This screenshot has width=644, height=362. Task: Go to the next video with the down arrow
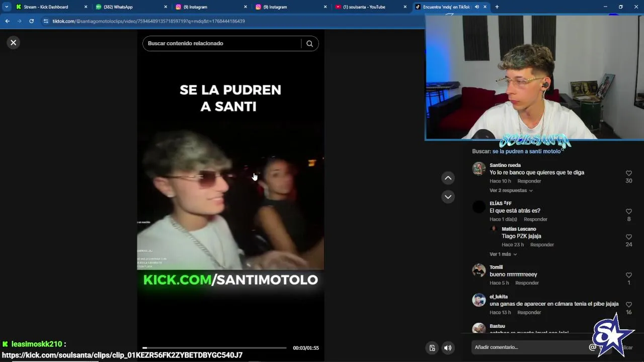click(x=448, y=197)
